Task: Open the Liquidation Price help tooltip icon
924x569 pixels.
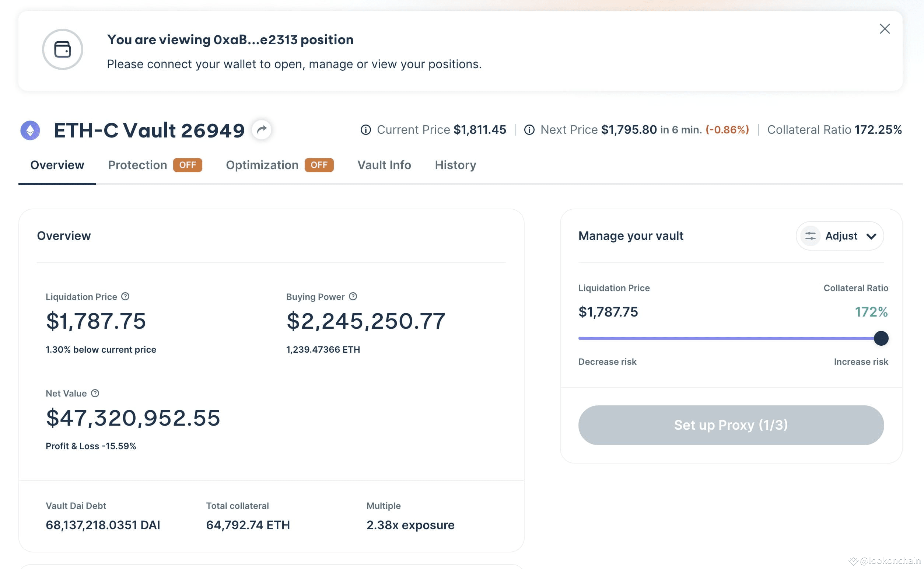Action: (x=125, y=297)
